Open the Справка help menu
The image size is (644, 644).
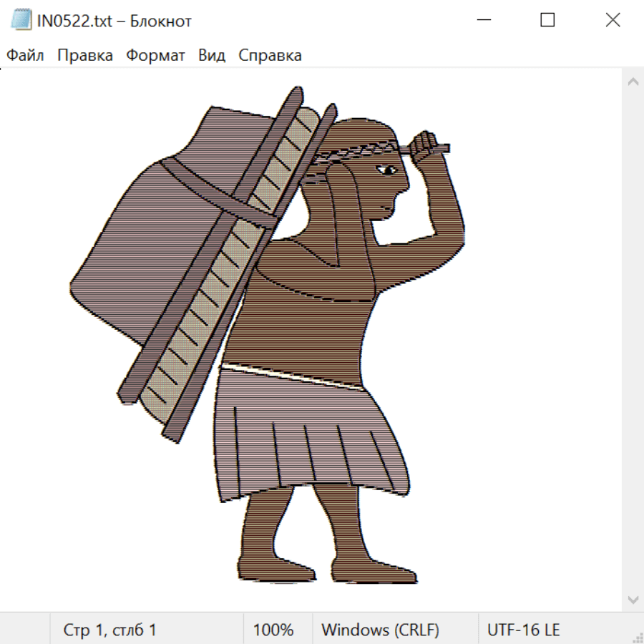(270, 56)
